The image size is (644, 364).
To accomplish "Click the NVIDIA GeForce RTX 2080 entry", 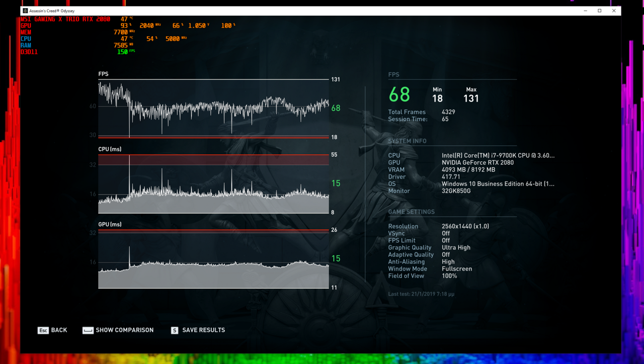I will coord(477,163).
